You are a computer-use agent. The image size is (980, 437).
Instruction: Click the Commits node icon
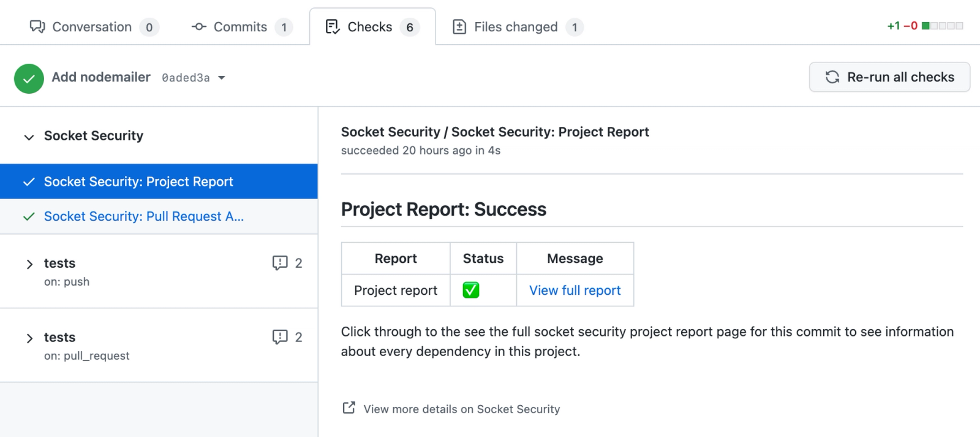199,27
